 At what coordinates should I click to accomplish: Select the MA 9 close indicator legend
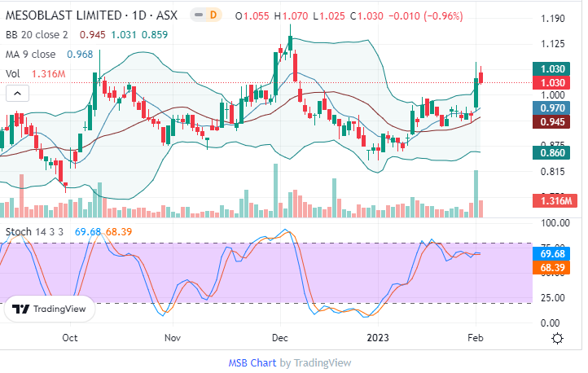pyautogui.click(x=32, y=55)
